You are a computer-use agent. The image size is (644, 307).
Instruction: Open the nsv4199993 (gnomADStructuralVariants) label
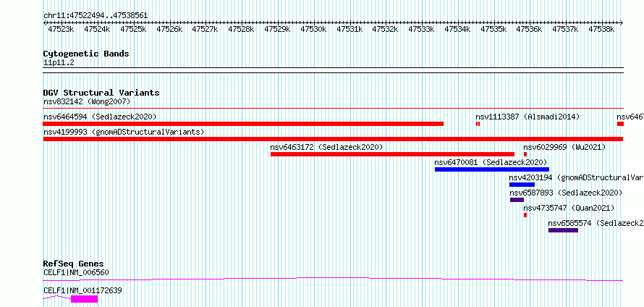coord(124,132)
